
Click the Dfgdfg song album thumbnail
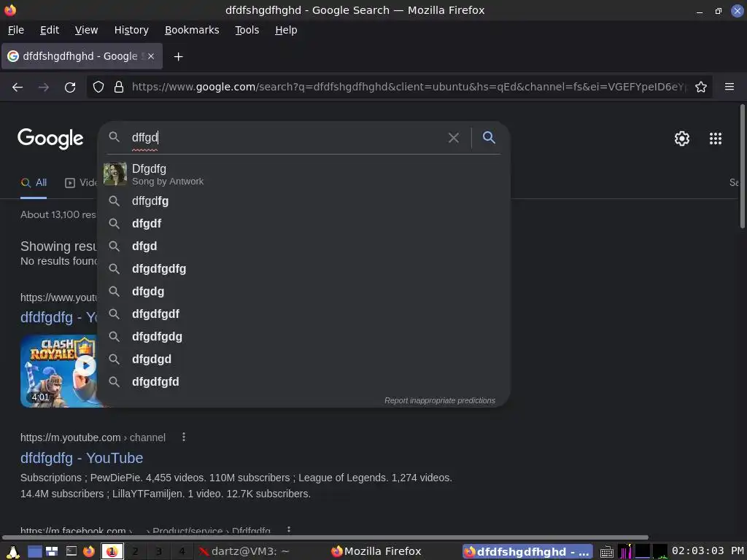(x=115, y=174)
